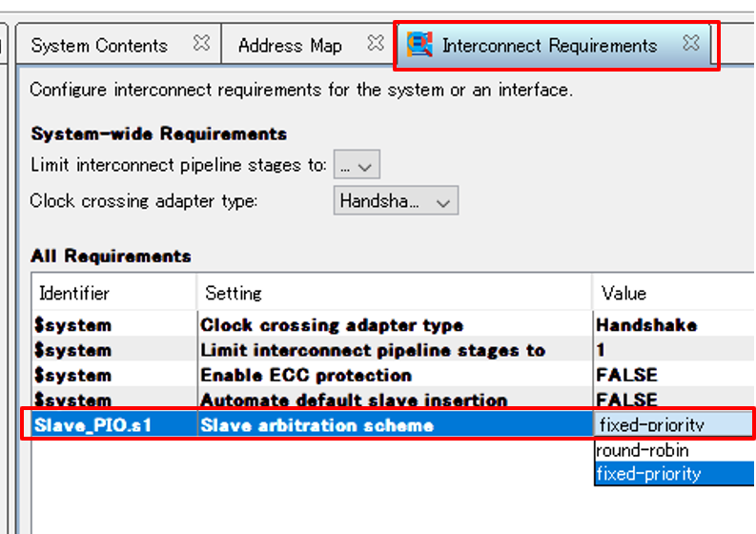The image size is (756, 534).
Task: Click the Setting column header
Action: pos(234,294)
